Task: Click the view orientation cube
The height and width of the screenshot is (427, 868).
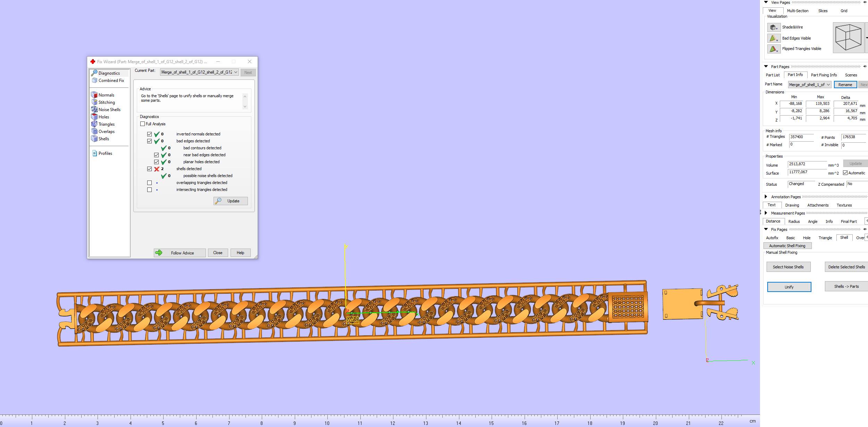Action: coord(848,37)
